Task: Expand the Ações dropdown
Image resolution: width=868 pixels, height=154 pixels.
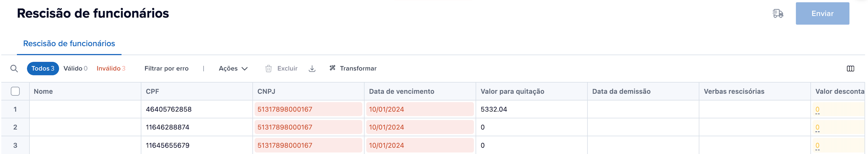Action: tap(233, 69)
